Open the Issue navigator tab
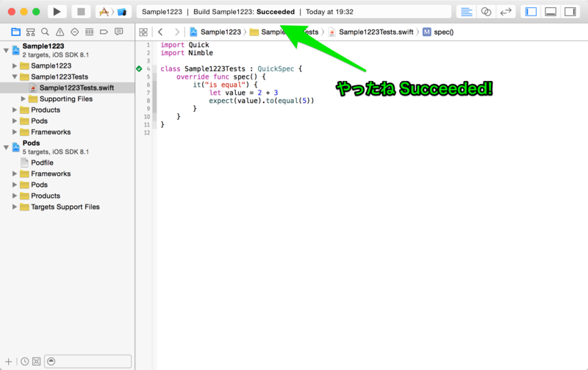The image size is (588, 370). (60, 32)
